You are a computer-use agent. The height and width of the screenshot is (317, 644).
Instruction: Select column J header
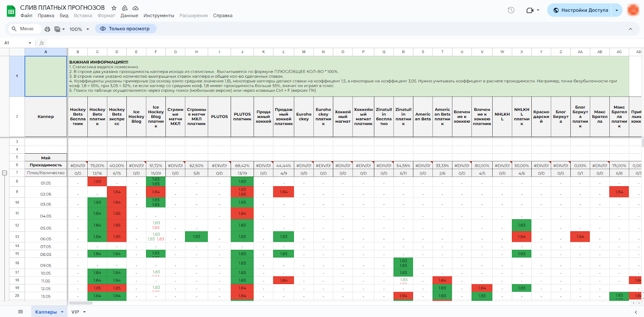pos(242,52)
